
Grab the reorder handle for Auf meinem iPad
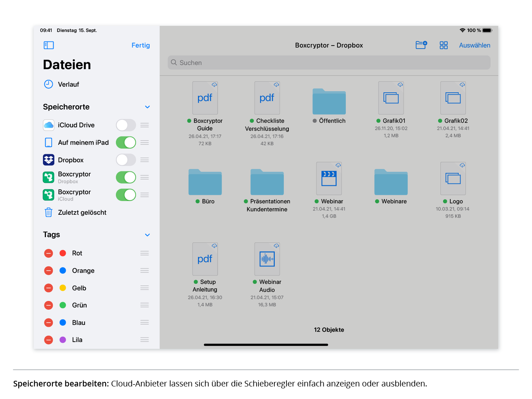144,142
